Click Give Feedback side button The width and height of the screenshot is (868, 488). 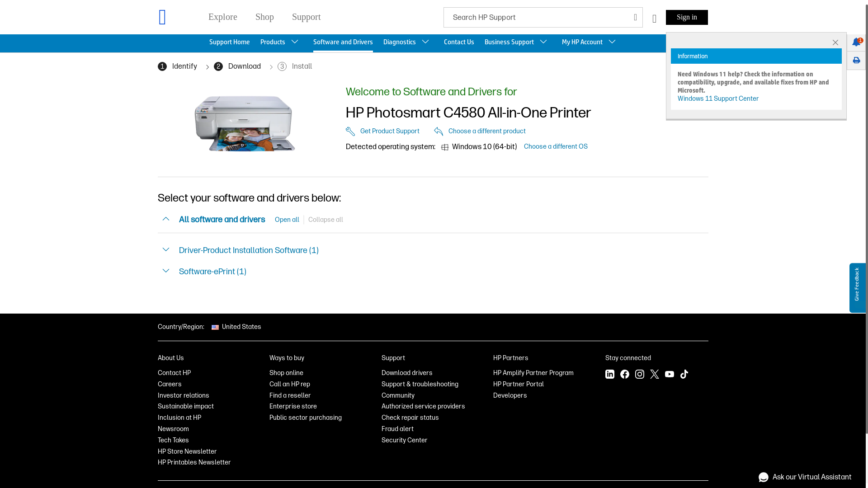pyautogui.click(x=858, y=288)
